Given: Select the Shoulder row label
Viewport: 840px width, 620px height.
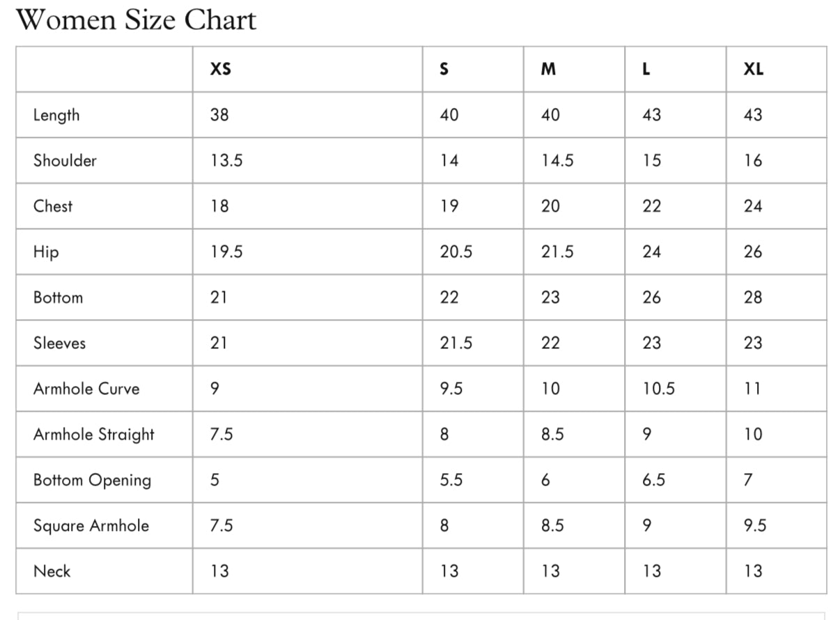Looking at the screenshot, I should [x=65, y=160].
